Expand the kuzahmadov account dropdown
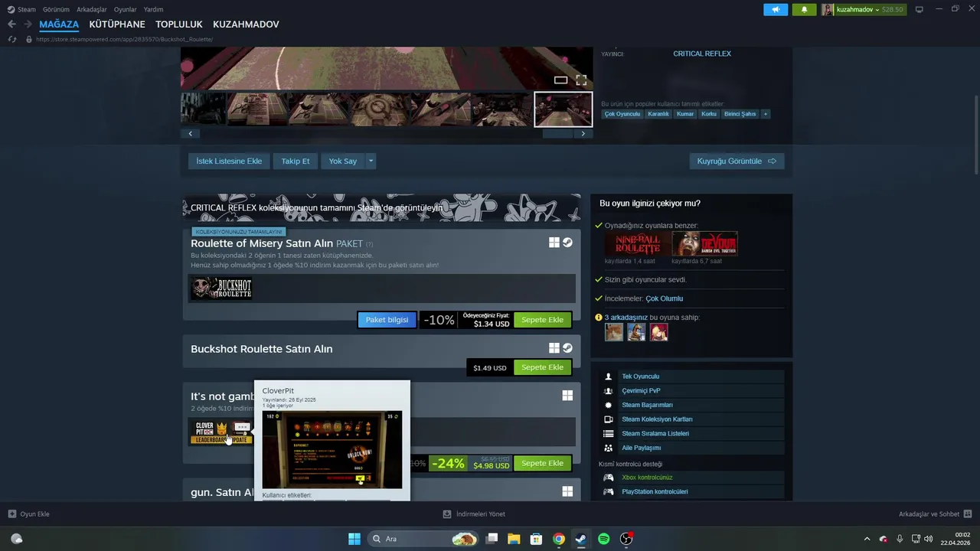The image size is (980, 551). [877, 10]
